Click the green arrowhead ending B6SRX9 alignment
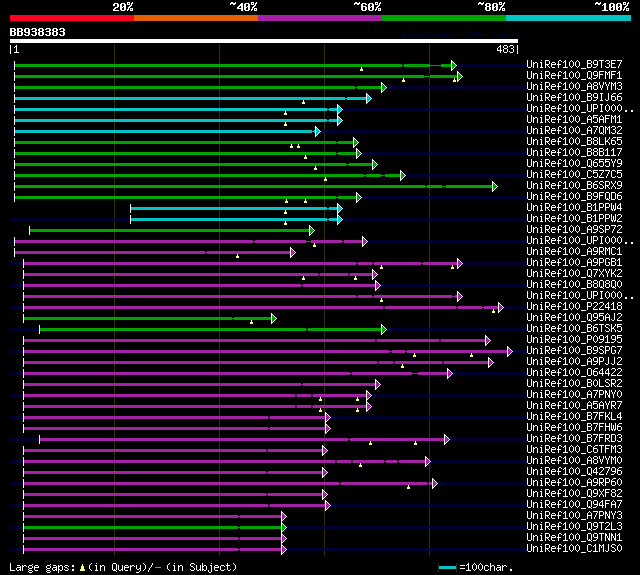The width and height of the screenshot is (640, 575). coord(495,186)
